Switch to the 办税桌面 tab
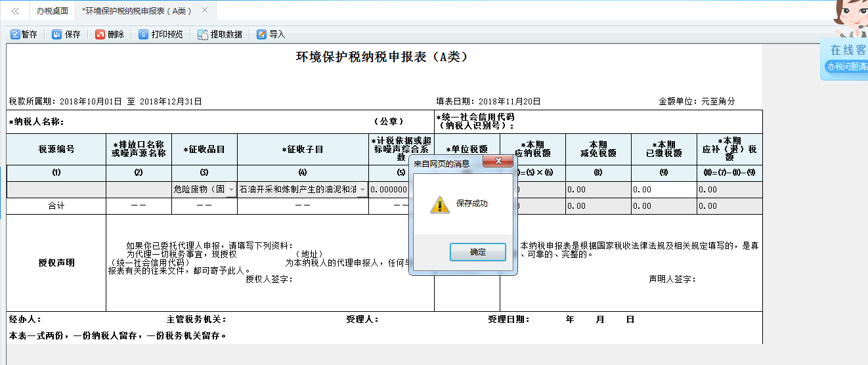This screenshot has height=365, width=868. pyautogui.click(x=53, y=11)
